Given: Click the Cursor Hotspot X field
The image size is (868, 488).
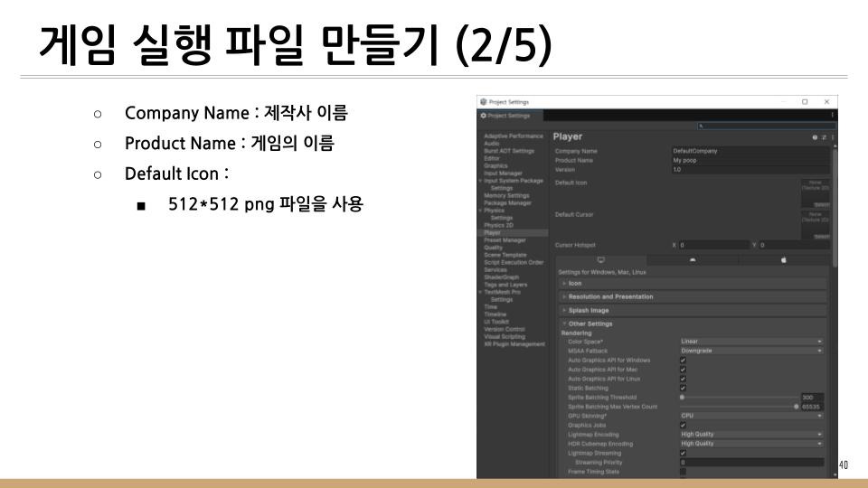Looking at the screenshot, I should tap(713, 245).
